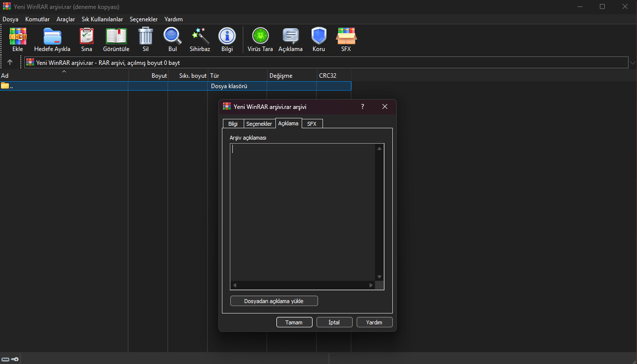The height and width of the screenshot is (364, 637).
Task: Sort by the Tür column header
Action: point(237,76)
